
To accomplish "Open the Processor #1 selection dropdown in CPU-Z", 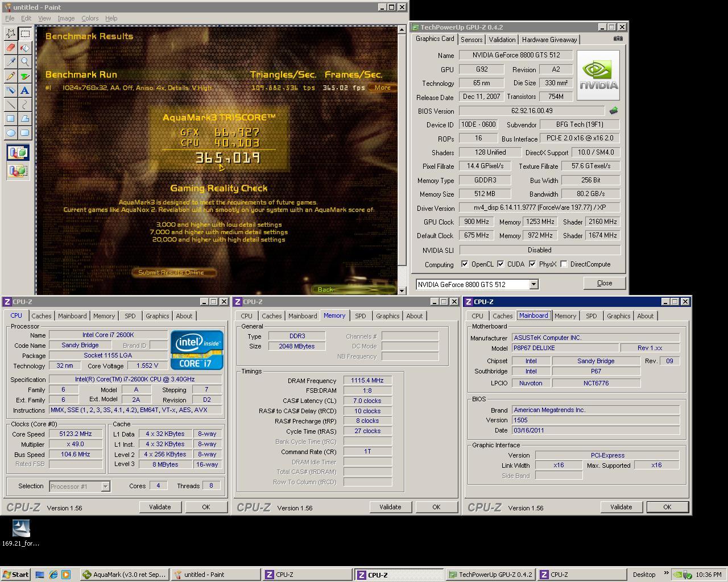I will coord(105,487).
